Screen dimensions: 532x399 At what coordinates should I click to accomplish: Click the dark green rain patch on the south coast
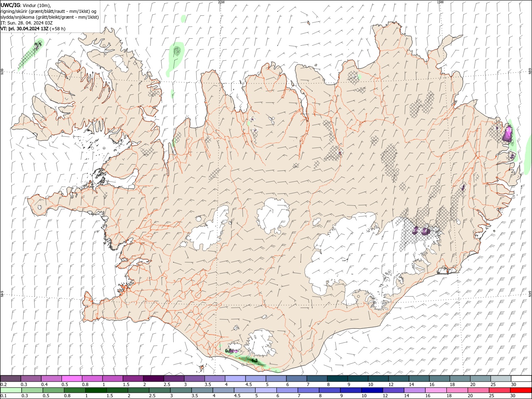pyautogui.click(x=253, y=361)
